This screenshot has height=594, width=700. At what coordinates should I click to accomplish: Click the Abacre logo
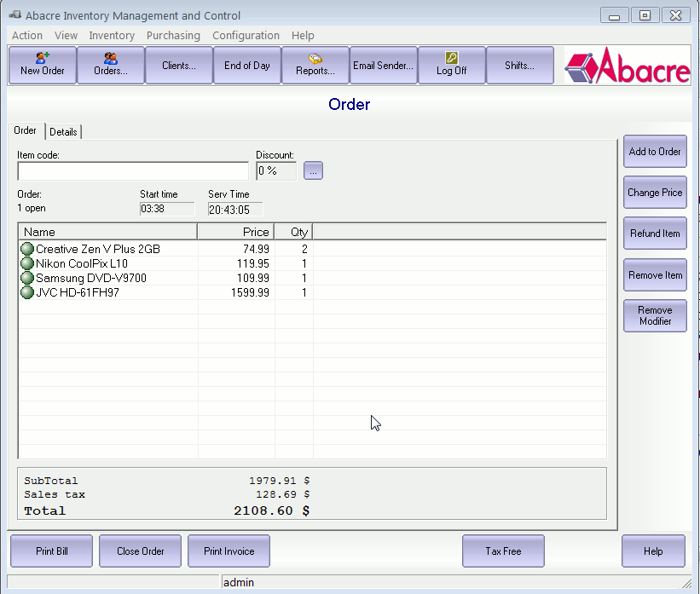(628, 66)
